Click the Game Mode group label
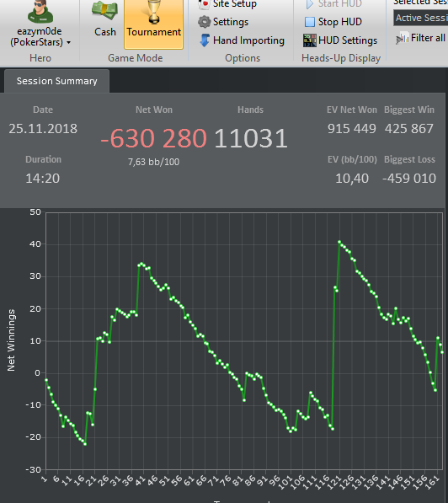The width and height of the screenshot is (448, 503). [136, 58]
